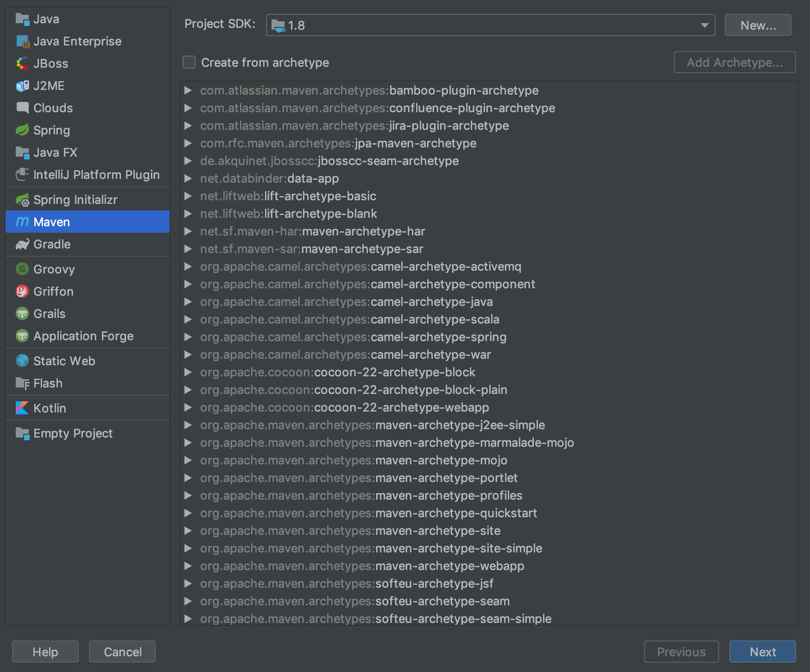810x672 pixels.
Task: Click the IntelliJ Platform Plugin icon
Action: click(x=22, y=175)
